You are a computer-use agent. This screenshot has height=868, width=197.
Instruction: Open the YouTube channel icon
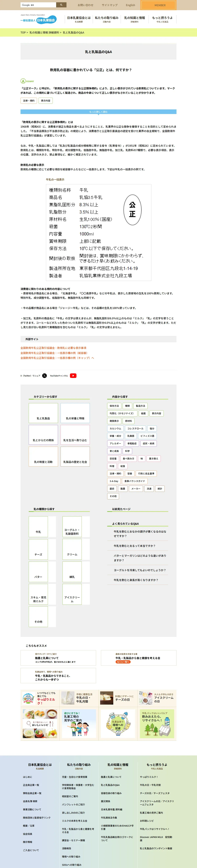pos(73,376)
